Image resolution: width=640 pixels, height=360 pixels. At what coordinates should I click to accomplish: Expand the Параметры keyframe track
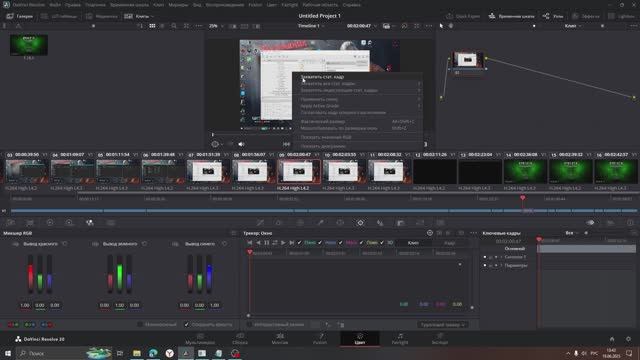click(x=501, y=265)
